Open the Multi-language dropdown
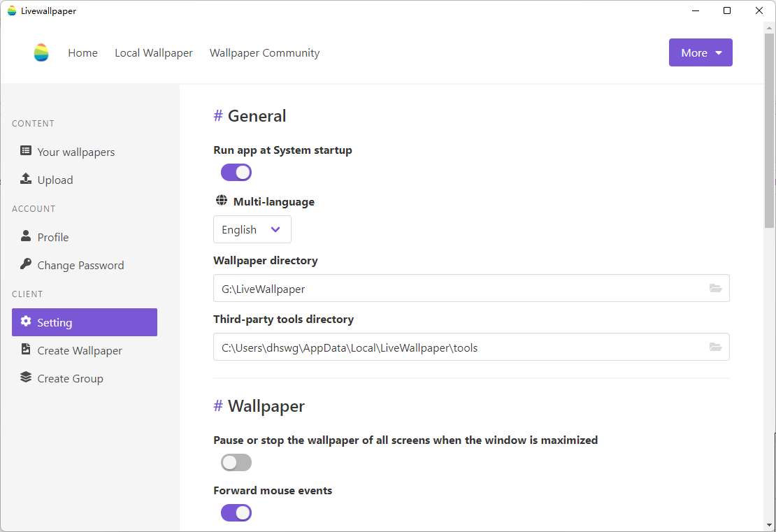 [252, 229]
